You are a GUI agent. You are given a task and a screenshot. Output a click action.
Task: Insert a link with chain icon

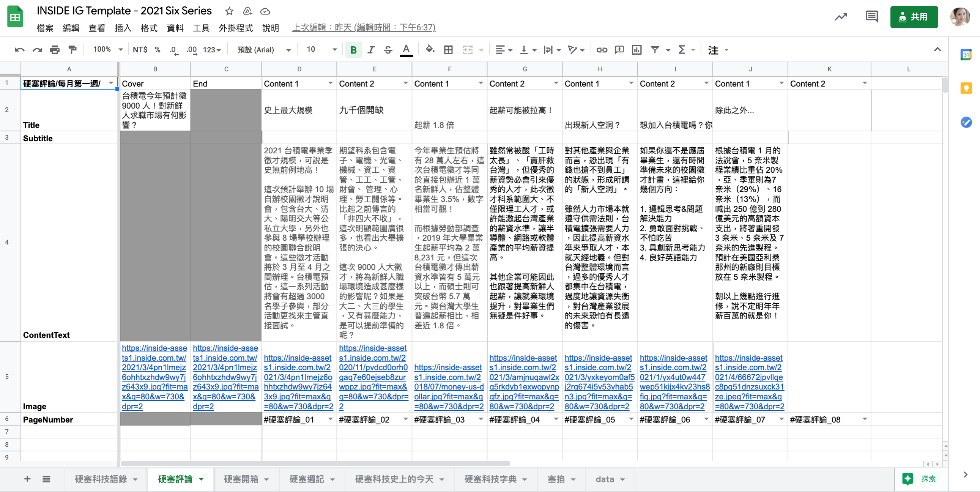tap(601, 50)
